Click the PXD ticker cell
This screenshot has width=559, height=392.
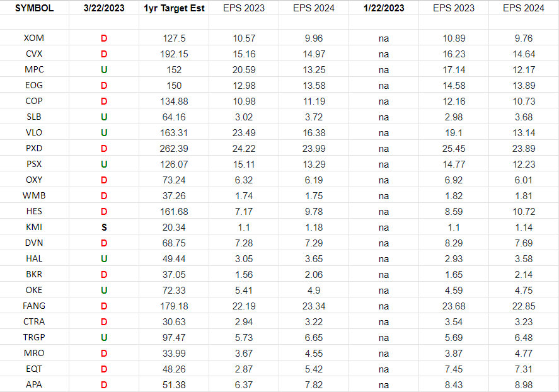[34, 148]
